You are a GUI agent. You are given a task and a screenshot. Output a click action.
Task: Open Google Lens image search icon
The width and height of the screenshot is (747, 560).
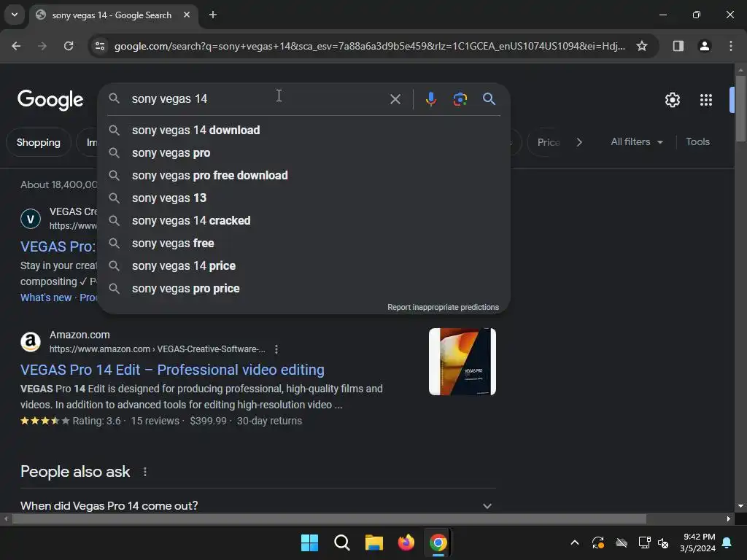tap(460, 99)
